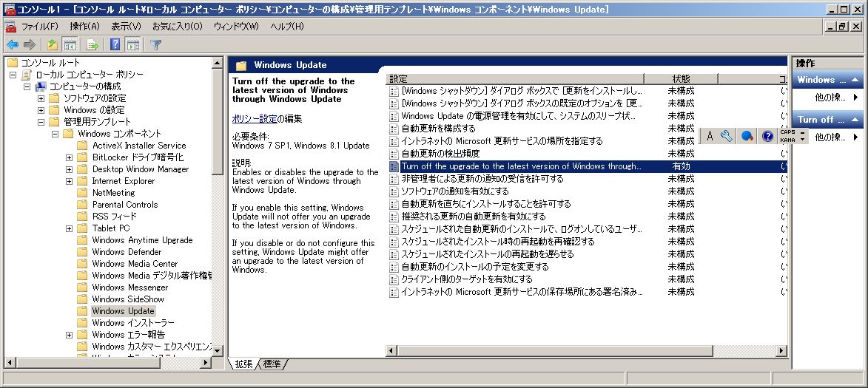
Task: Go up one level via folder icon
Action: pos(52,45)
